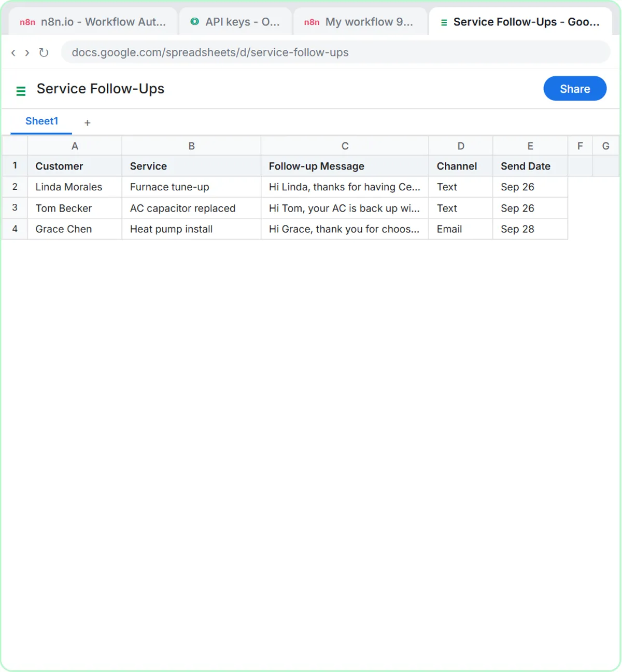The width and height of the screenshot is (622, 672).
Task: Select column F header
Action: [580, 146]
